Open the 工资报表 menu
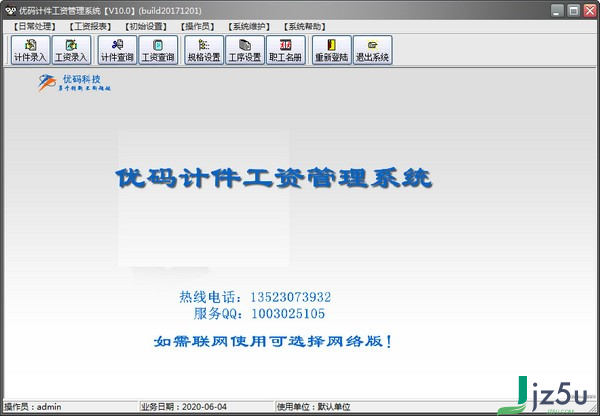This screenshot has width=600, height=416. pos(90,26)
